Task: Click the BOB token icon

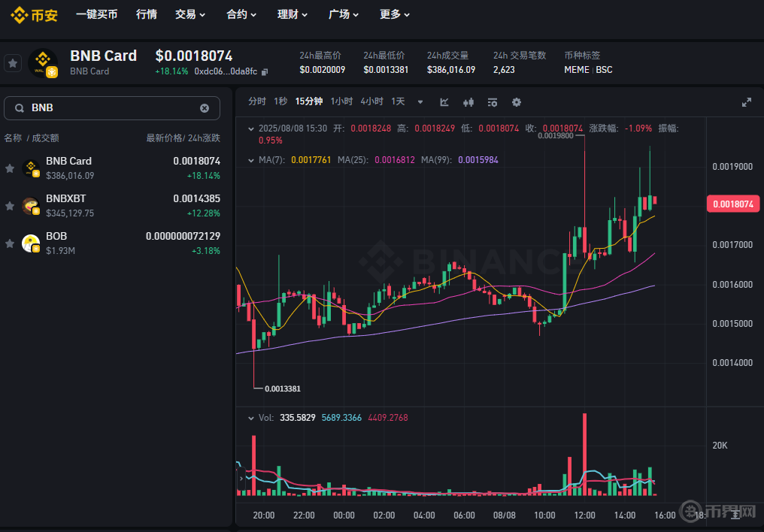Action: (x=31, y=243)
